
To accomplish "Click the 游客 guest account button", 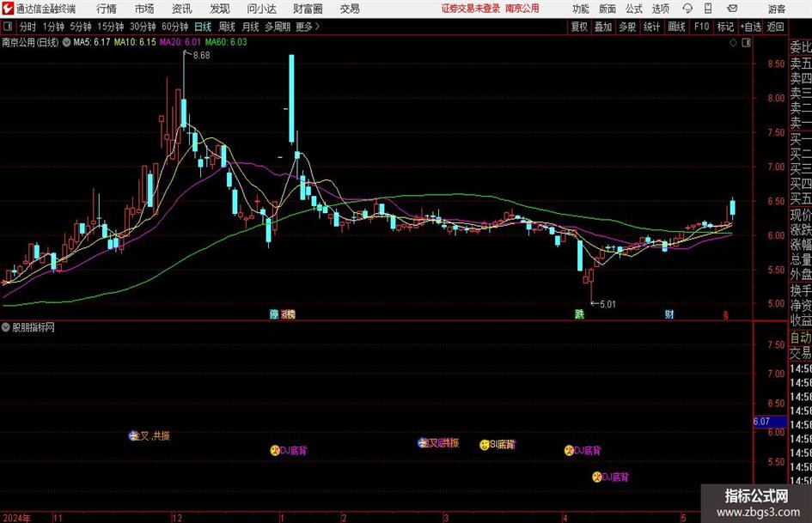I will click(x=776, y=9).
